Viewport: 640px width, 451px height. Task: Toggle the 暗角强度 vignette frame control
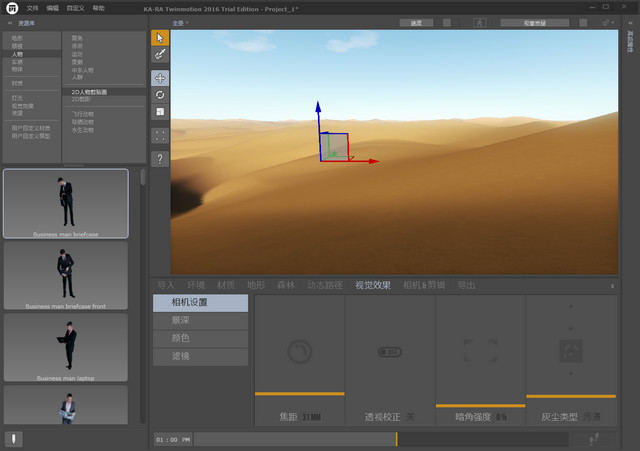480,352
